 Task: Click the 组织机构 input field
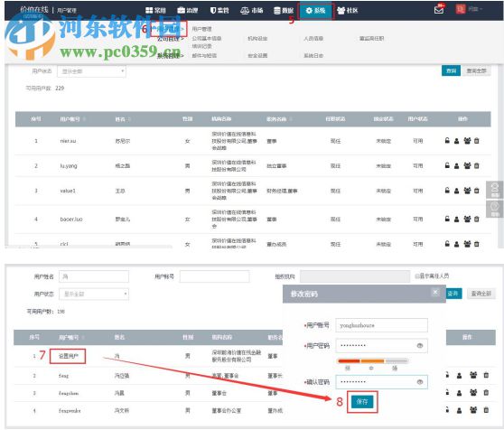355,276
